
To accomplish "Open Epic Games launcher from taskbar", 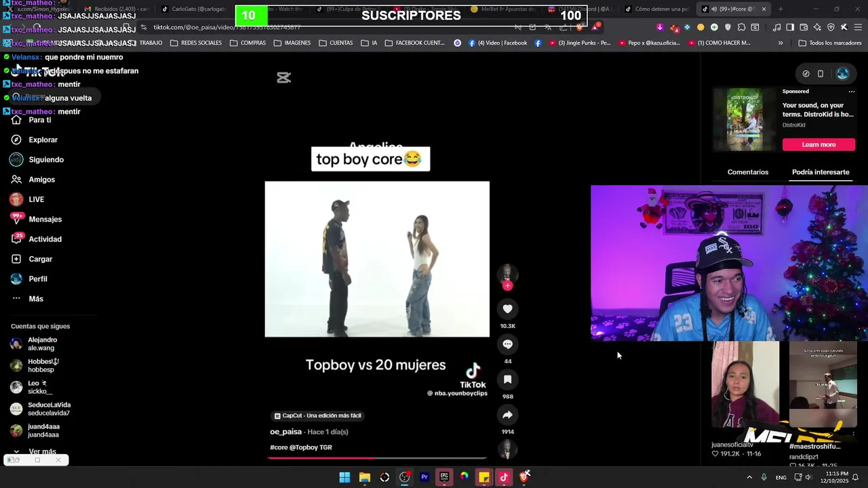I will [x=444, y=477].
